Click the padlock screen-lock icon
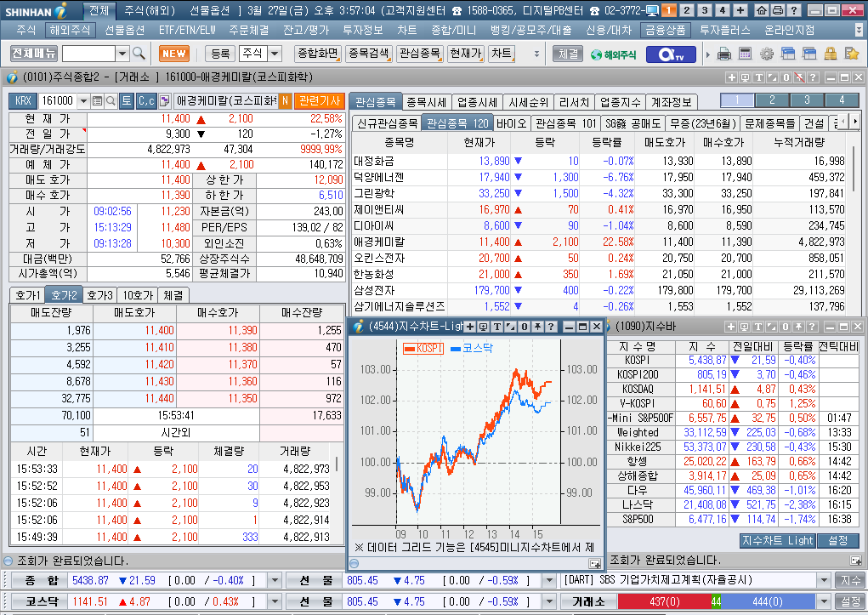 click(830, 54)
